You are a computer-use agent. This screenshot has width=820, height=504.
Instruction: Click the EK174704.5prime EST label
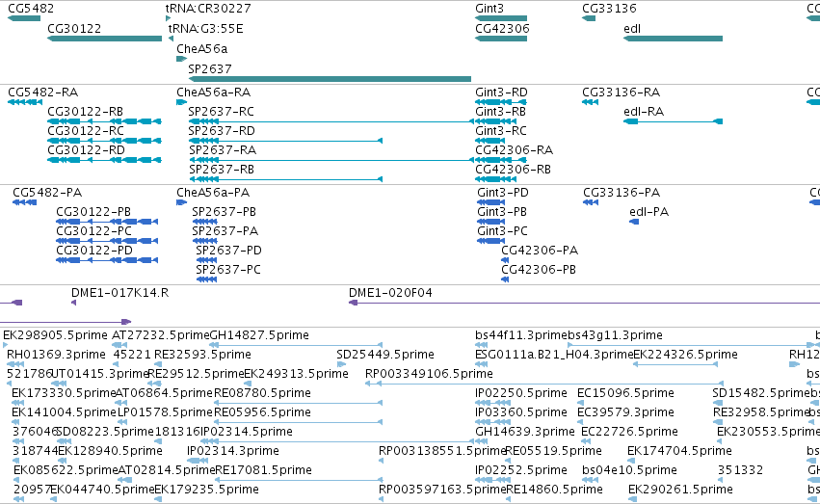click(x=679, y=452)
